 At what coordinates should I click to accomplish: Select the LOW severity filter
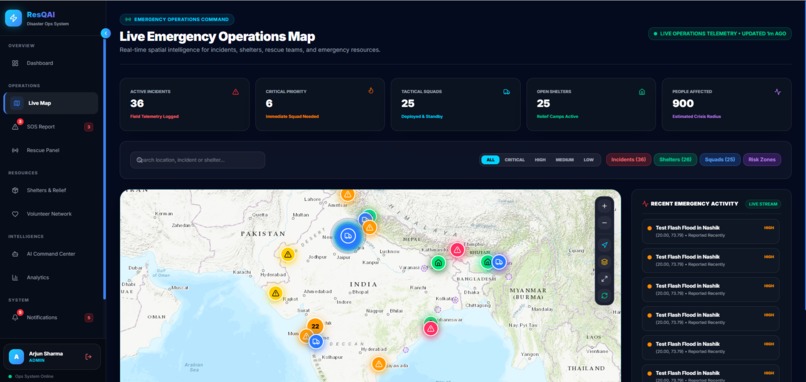589,160
